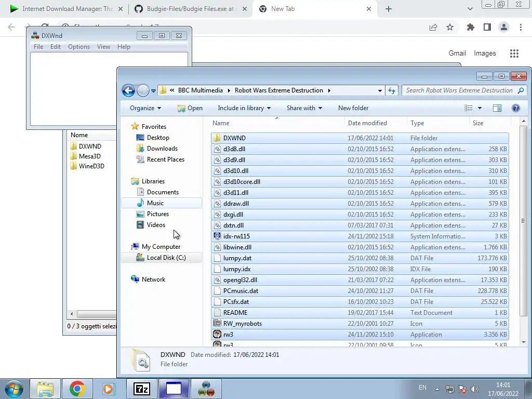Expand the Robot Wars Extreme Destruction breadcrumb arrow
This screenshot has width=532, height=399.
tap(329, 90)
